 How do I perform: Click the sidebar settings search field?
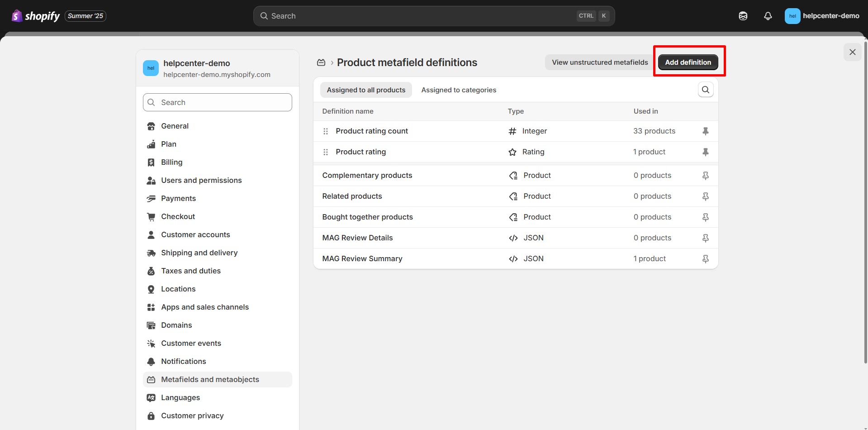[x=217, y=102]
